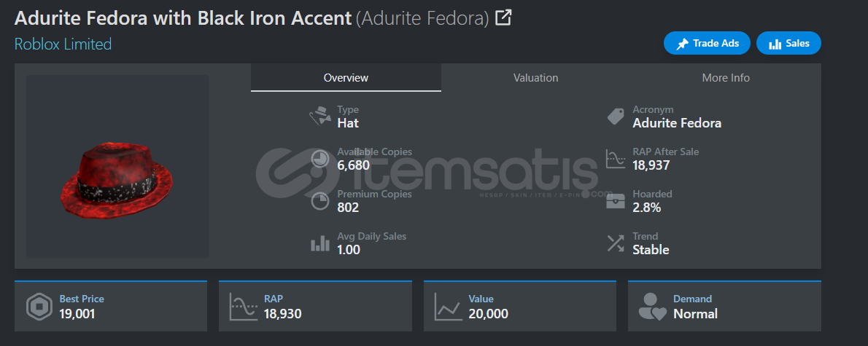Screen dimensions: 868x346
Task: Click the Robux icon in Best Price
Action: point(39,307)
